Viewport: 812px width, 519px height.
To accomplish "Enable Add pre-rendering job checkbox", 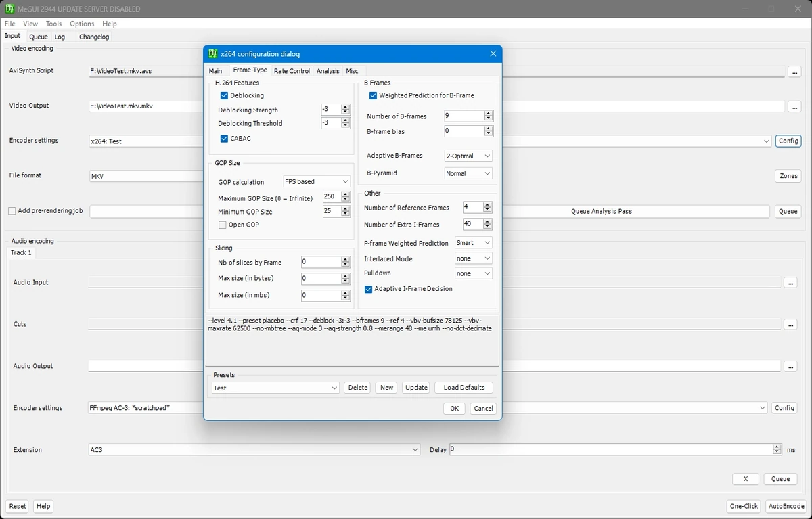I will [12, 211].
